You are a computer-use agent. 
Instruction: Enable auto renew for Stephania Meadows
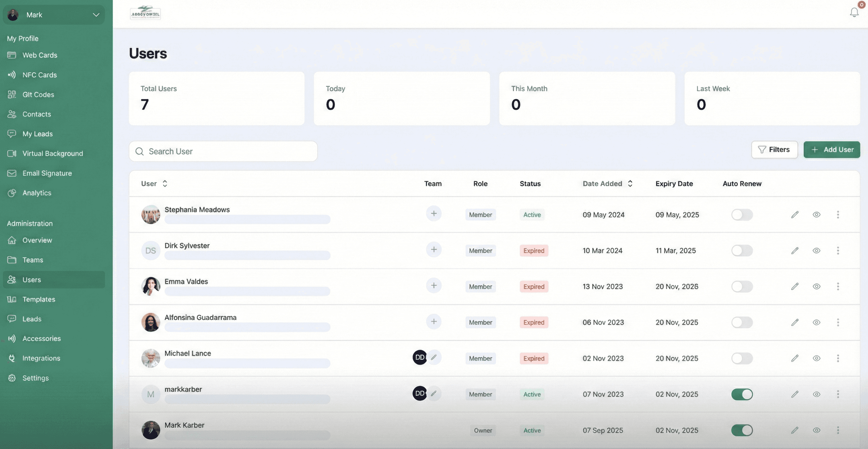point(742,214)
